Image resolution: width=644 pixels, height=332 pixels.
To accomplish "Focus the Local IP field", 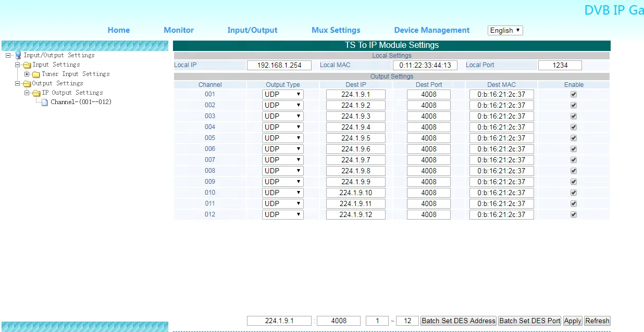I will tap(279, 65).
